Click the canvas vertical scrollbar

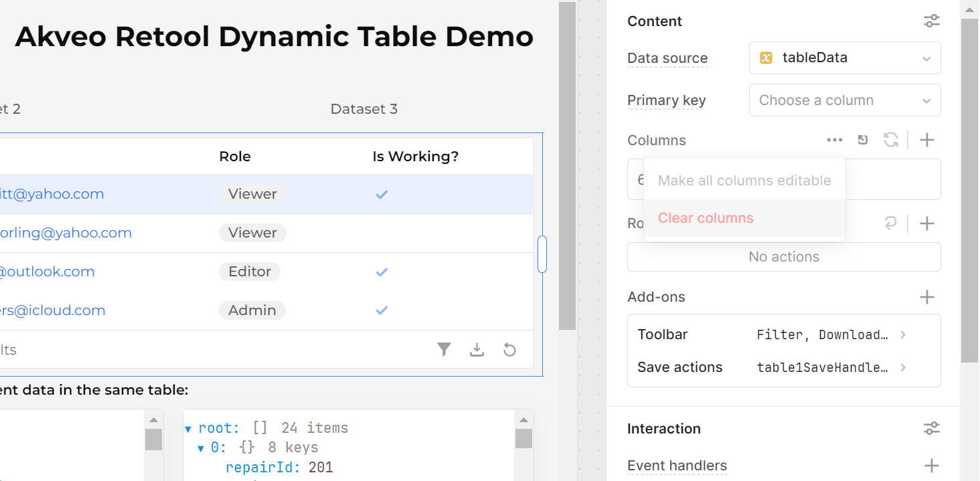pos(567,165)
